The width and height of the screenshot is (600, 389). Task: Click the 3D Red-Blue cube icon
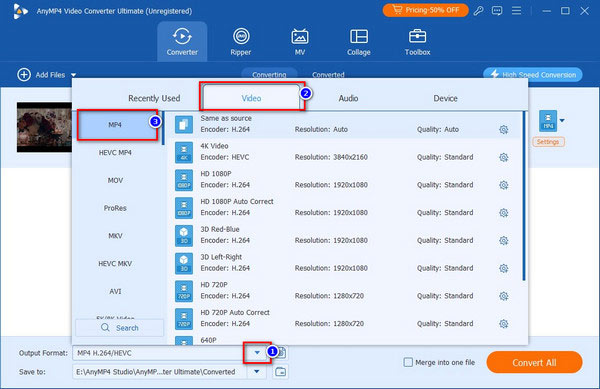click(x=184, y=235)
